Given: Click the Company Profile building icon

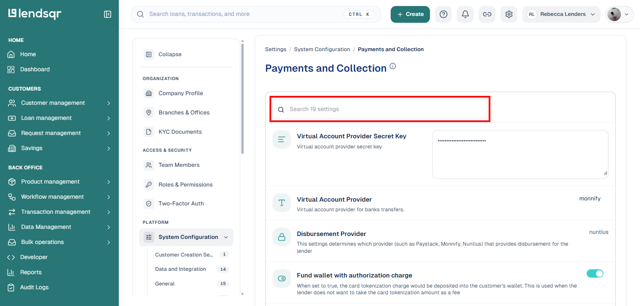Looking at the screenshot, I should (x=149, y=93).
